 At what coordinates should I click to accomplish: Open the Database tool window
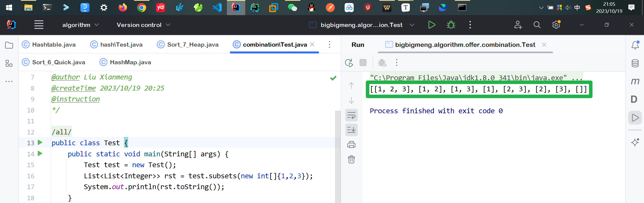[635, 63]
